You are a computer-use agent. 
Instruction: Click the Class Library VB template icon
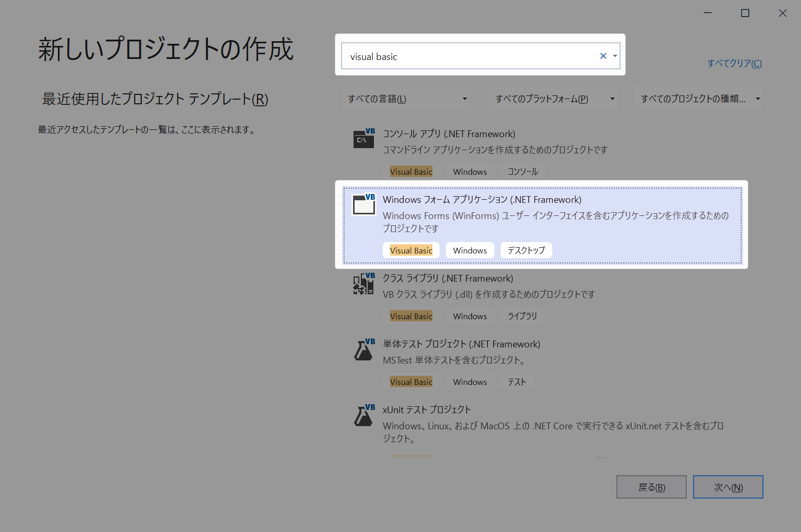pos(364,284)
